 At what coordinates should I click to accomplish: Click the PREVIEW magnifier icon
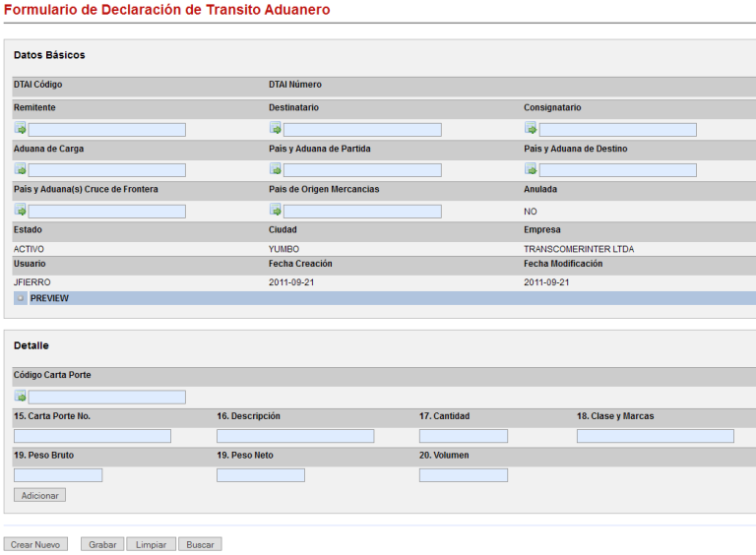[20, 298]
